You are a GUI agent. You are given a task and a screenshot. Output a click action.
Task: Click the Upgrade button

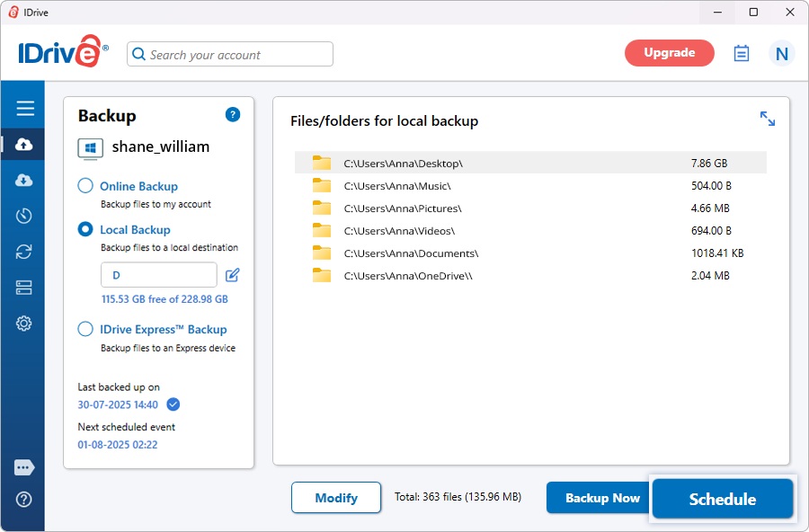[669, 53]
